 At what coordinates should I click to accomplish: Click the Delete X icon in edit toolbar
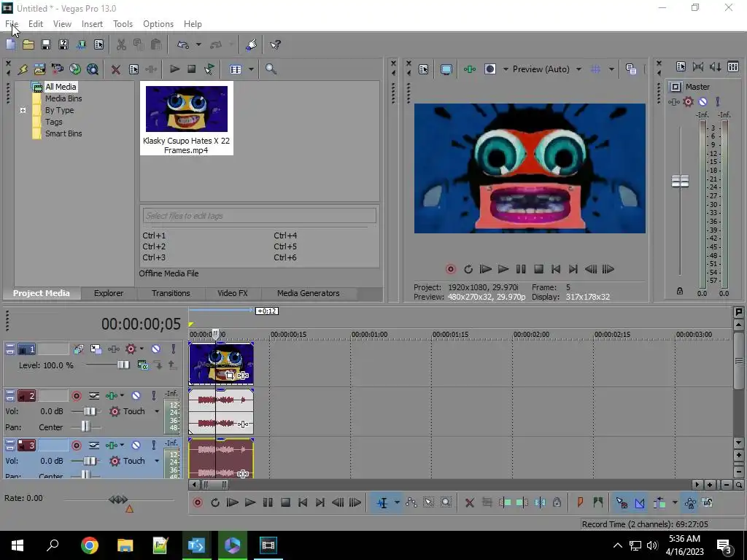point(469,502)
